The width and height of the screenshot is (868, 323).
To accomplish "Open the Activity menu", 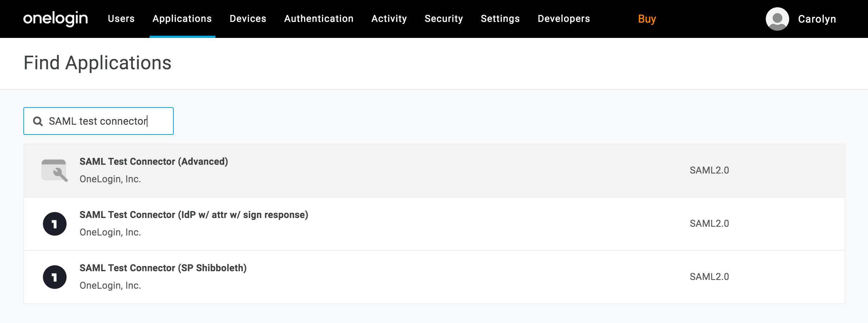I will click(x=389, y=19).
